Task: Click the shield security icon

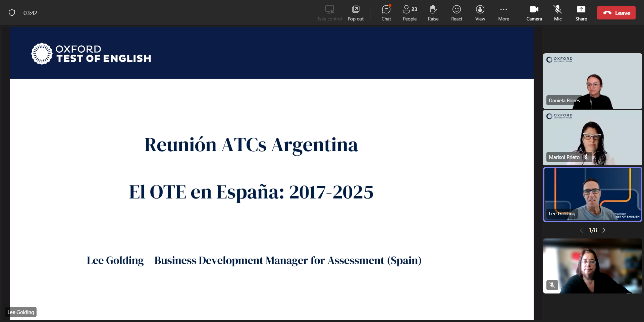Action: pyautogui.click(x=12, y=13)
